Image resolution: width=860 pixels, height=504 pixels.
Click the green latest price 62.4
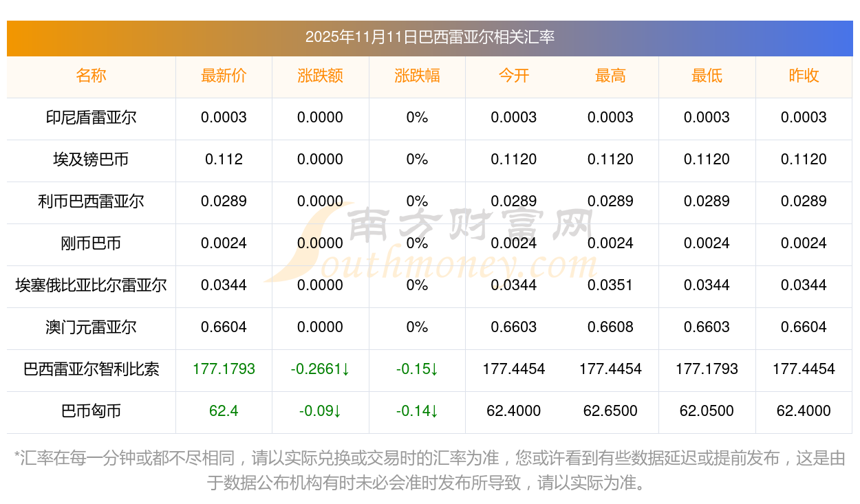pyautogui.click(x=224, y=411)
